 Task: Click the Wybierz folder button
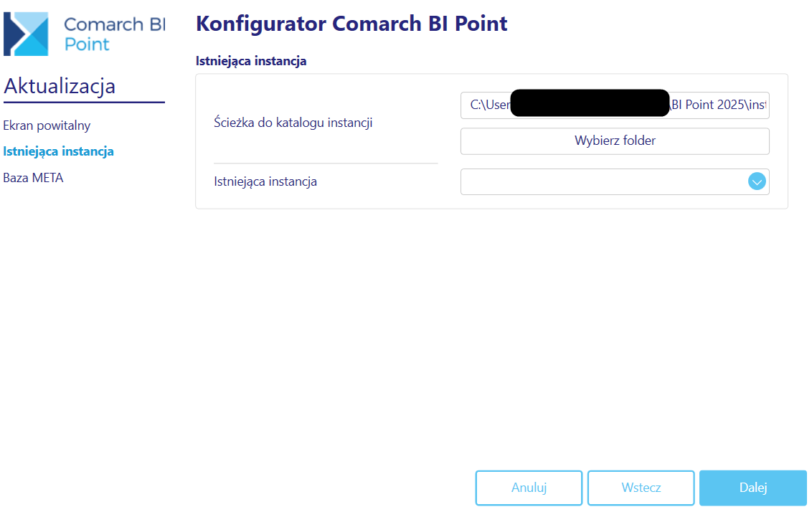coord(615,141)
